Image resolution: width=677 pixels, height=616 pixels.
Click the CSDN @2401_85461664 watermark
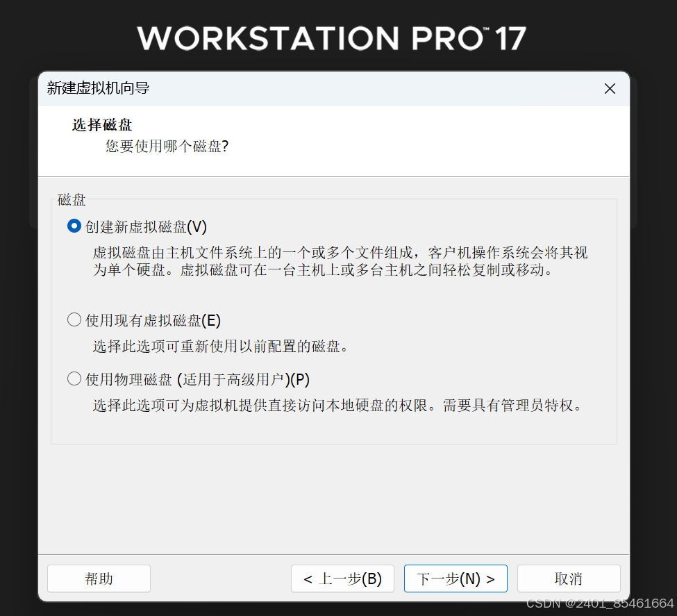(x=600, y=603)
